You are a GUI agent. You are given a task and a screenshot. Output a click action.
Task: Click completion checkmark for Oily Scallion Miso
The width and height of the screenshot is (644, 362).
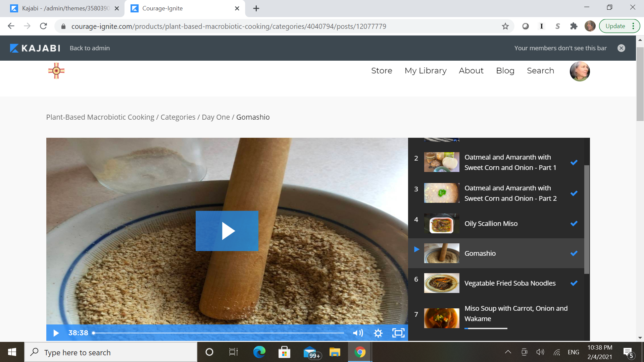[574, 224]
